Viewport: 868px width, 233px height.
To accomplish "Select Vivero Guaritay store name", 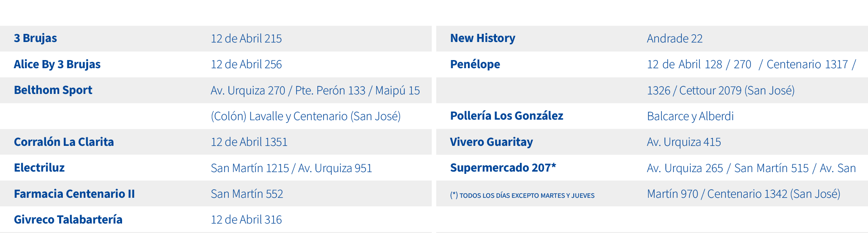I will click(491, 142).
